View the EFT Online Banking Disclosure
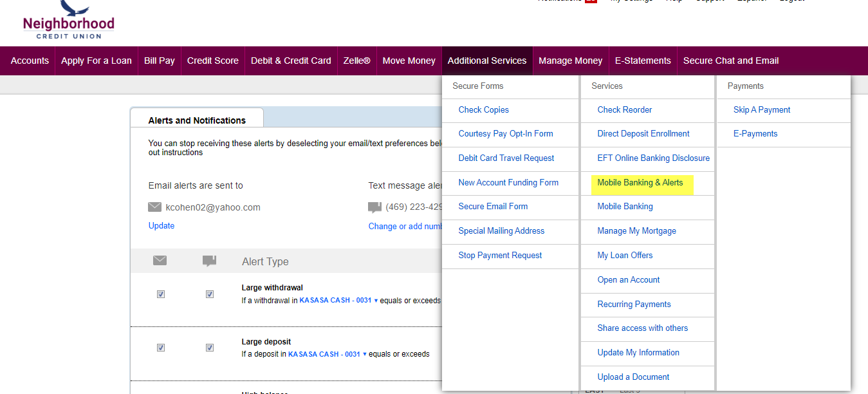Image resolution: width=868 pixels, height=394 pixels. [654, 158]
